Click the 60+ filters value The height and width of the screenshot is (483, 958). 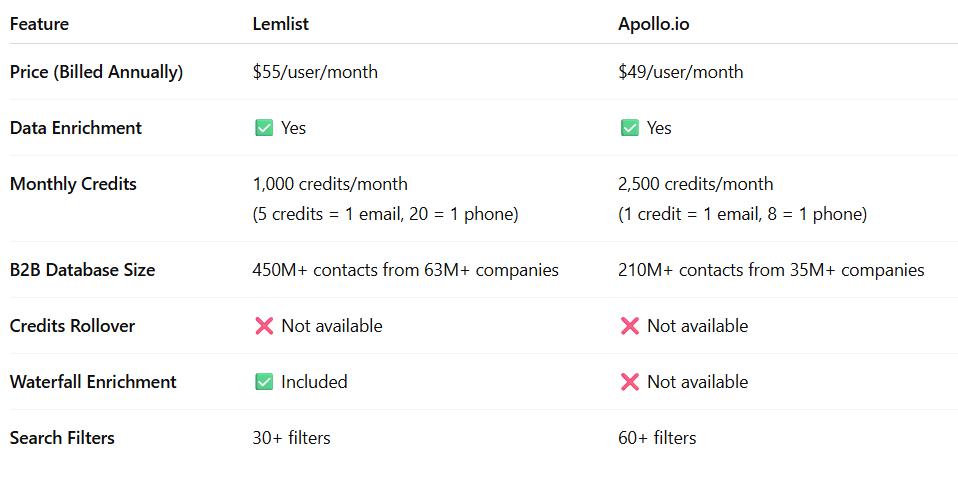(x=657, y=438)
